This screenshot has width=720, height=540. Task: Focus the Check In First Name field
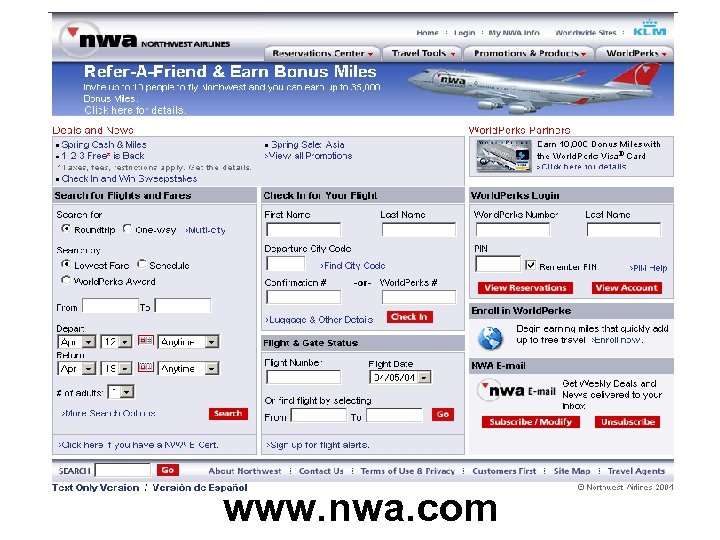[x=304, y=230]
